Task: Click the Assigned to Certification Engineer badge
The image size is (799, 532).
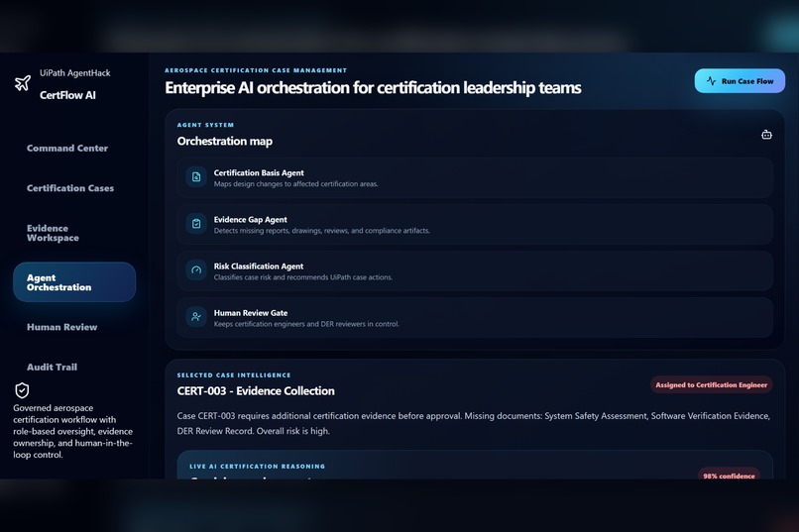Action: [x=712, y=384]
